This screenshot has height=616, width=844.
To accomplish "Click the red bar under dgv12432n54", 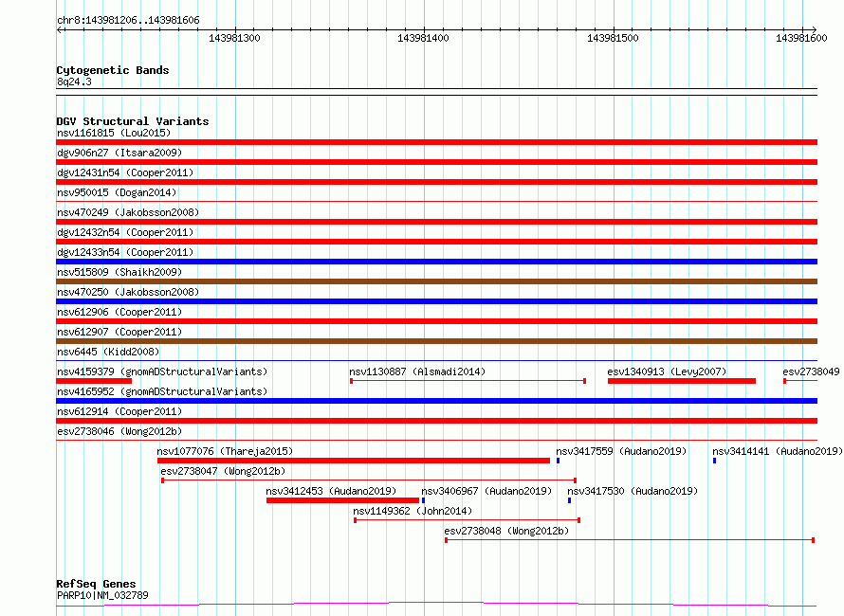I will click(x=436, y=242).
